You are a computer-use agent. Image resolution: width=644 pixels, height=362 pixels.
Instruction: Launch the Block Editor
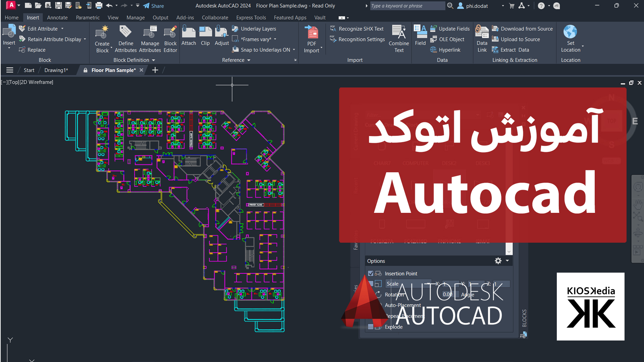170,39
